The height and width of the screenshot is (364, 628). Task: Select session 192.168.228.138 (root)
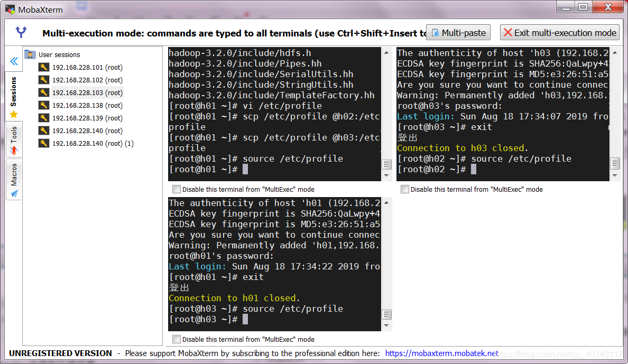click(x=87, y=105)
